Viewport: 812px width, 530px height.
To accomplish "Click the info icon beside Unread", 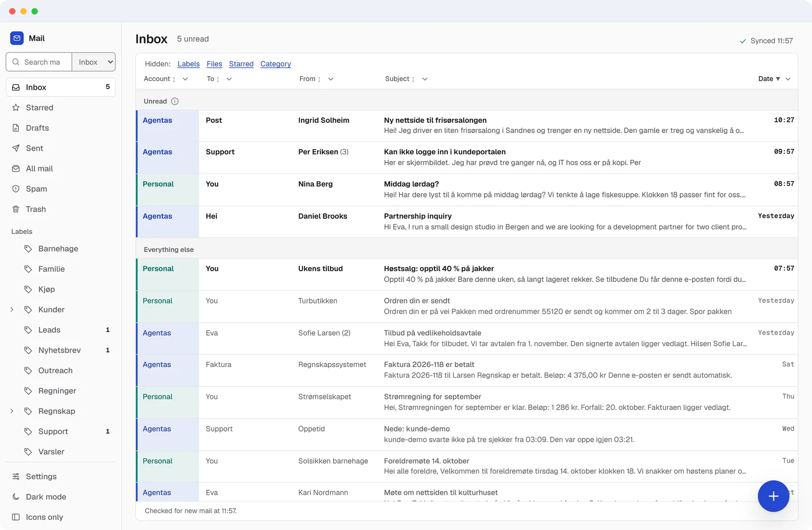I will point(175,102).
